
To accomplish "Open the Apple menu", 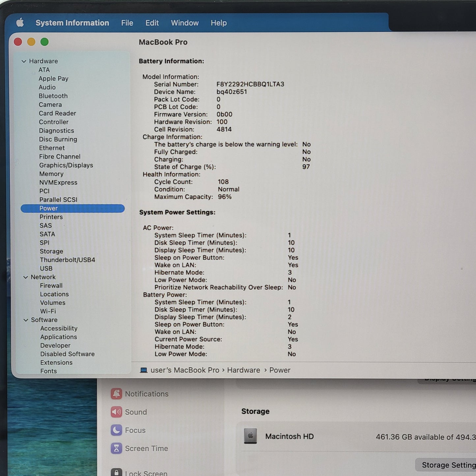I will coord(20,23).
